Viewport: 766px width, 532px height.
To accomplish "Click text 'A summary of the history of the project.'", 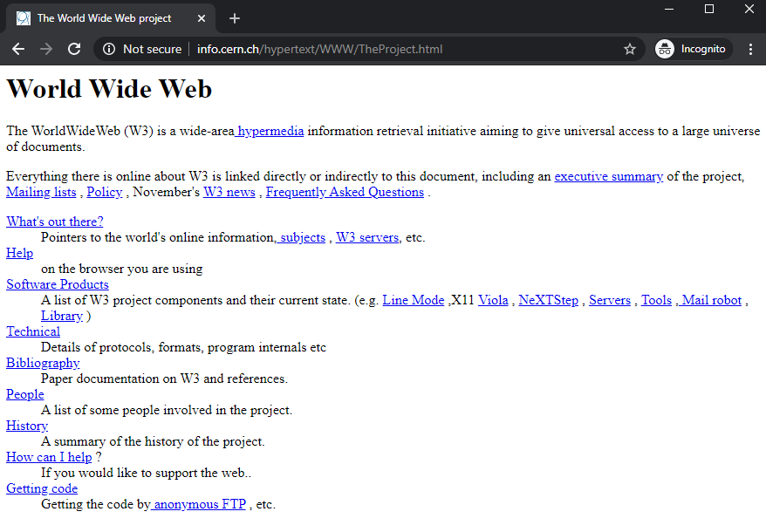I will point(153,441).
